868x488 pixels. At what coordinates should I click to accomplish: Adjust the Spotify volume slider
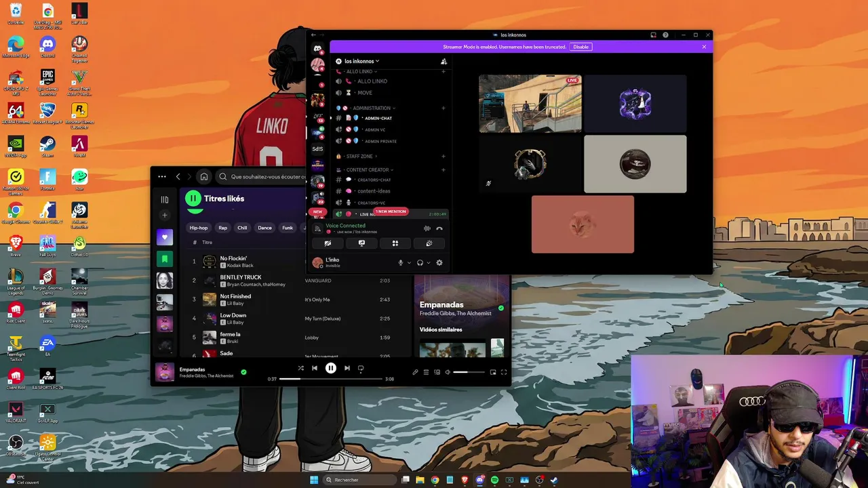(x=469, y=372)
